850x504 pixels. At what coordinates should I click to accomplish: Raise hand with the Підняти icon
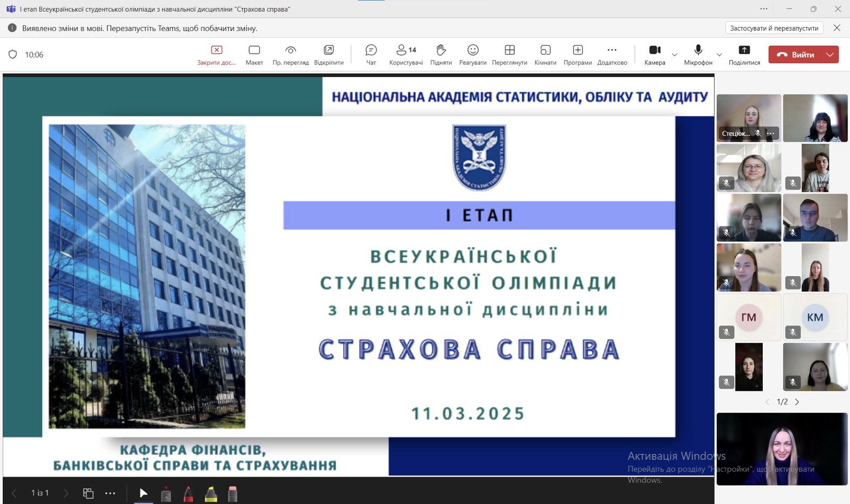[x=441, y=55]
